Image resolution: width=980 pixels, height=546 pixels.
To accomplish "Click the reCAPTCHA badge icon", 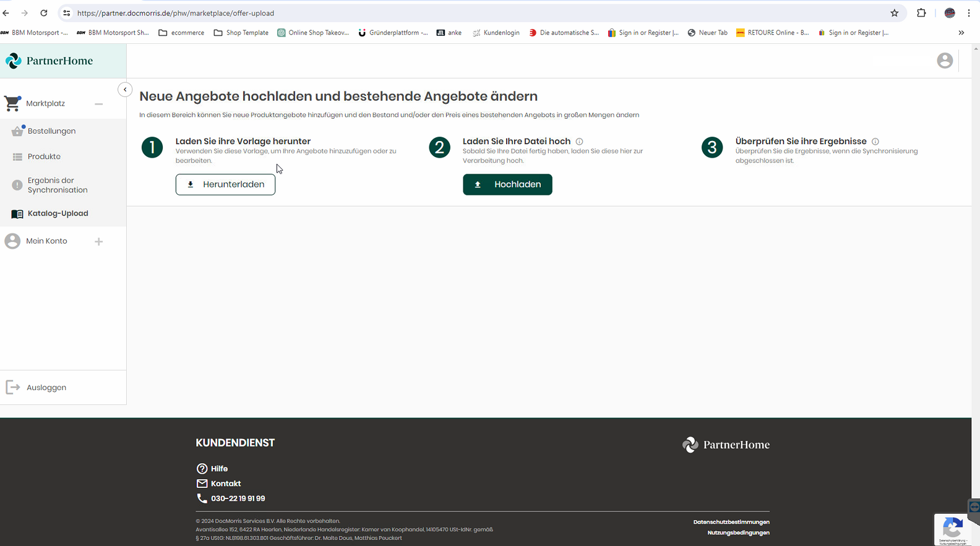I will (x=952, y=529).
